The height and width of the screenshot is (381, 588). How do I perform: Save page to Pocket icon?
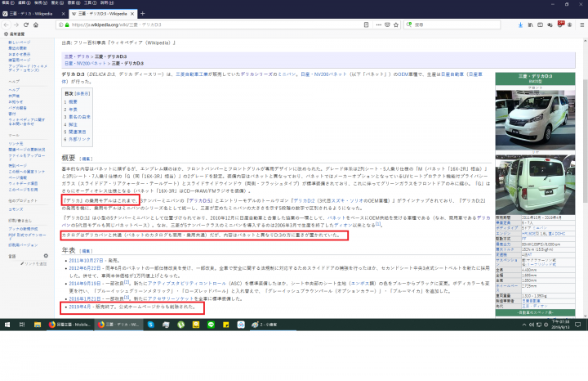[387, 25]
